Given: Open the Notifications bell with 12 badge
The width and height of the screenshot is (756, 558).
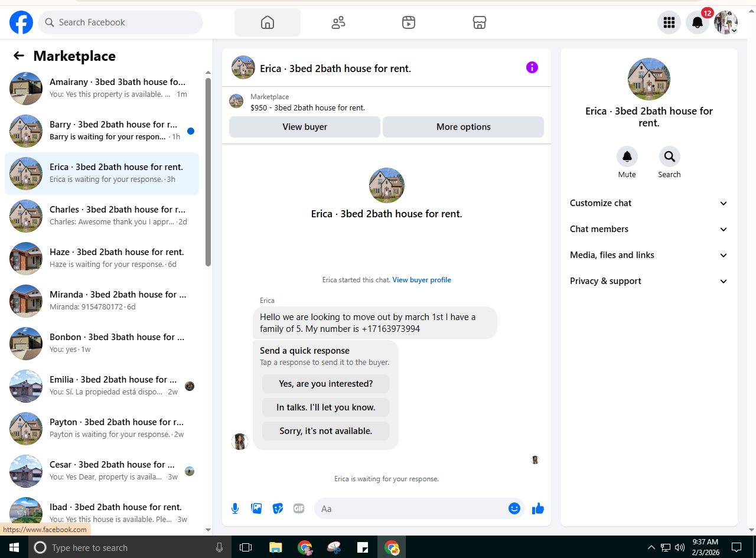Looking at the screenshot, I should [x=698, y=22].
